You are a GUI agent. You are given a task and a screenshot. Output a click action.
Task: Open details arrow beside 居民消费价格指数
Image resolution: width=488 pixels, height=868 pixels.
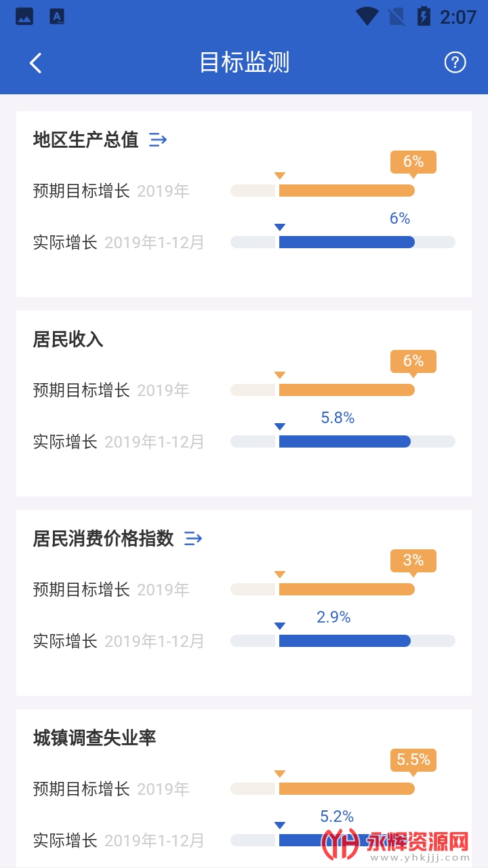(x=193, y=538)
